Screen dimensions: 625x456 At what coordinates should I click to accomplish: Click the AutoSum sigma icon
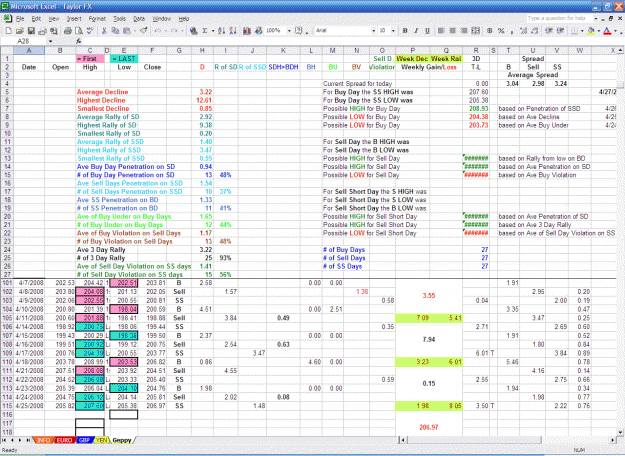pyautogui.click(x=205, y=31)
